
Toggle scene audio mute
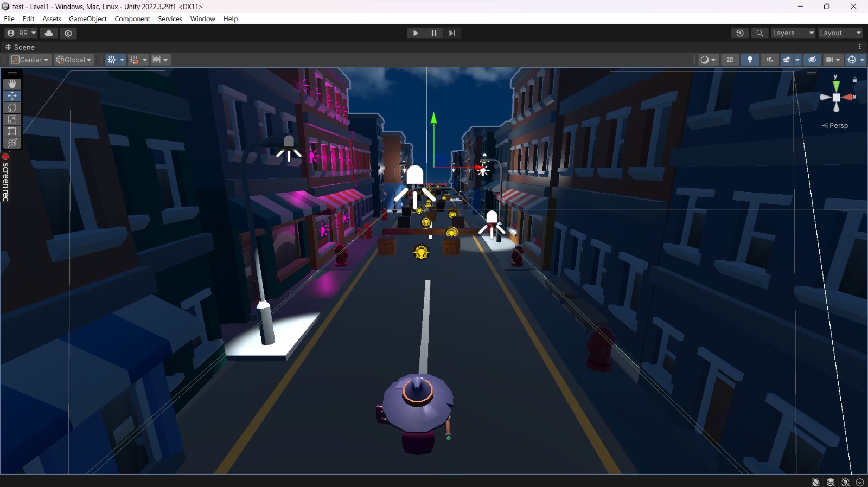pos(769,60)
